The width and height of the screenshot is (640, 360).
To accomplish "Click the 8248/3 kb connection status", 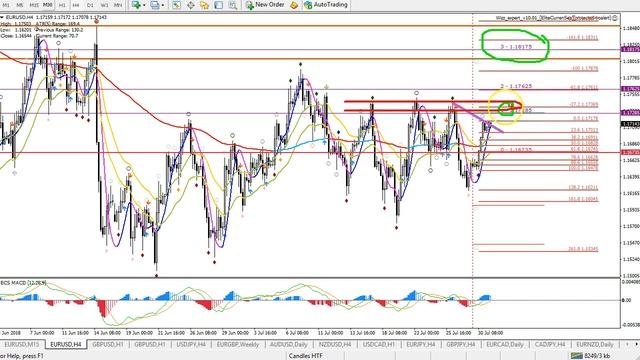I will pyautogui.click(x=591, y=356).
